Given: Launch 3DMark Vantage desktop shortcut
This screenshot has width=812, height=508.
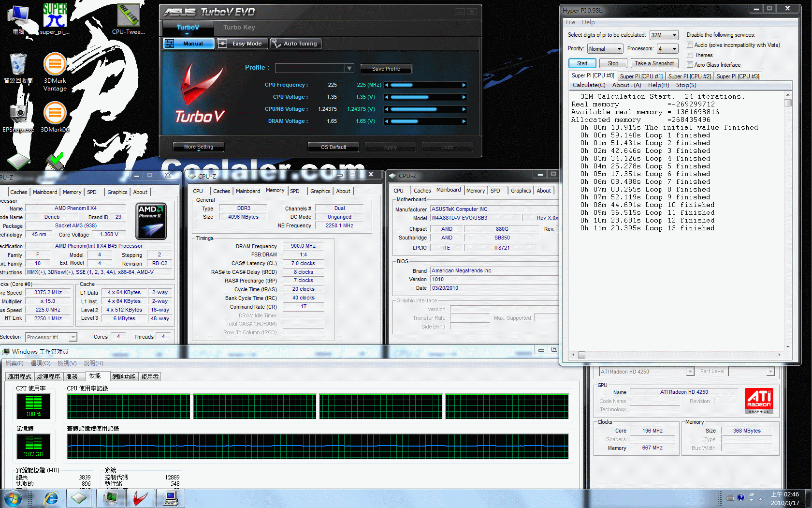Looking at the screenshot, I should pos(55,72).
